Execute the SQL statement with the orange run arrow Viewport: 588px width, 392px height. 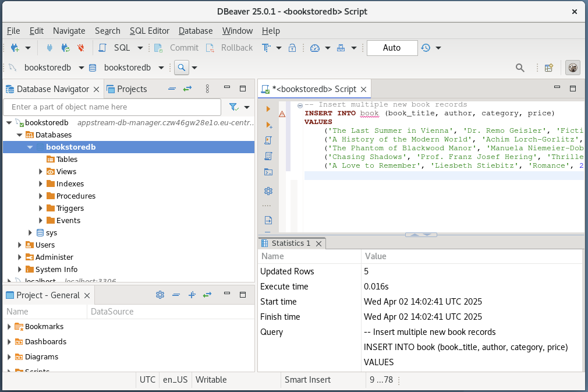click(x=267, y=108)
